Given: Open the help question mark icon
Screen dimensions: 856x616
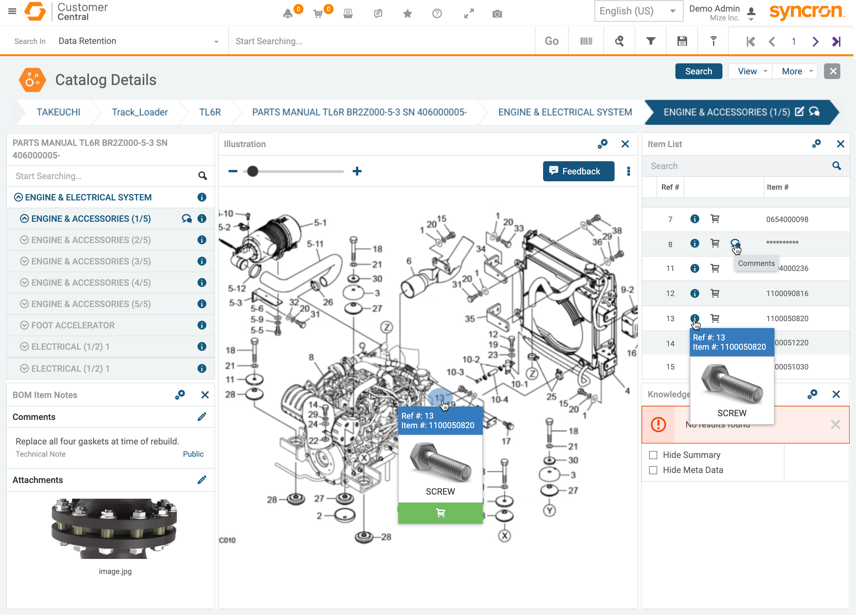Looking at the screenshot, I should point(437,13).
